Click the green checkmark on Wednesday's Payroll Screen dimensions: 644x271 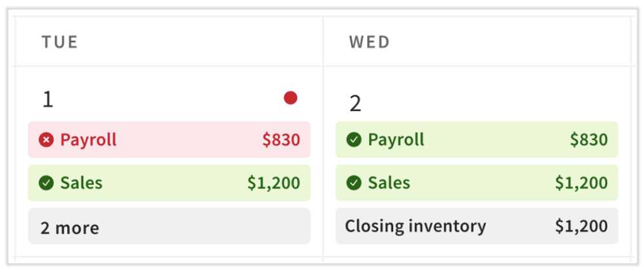tap(354, 139)
